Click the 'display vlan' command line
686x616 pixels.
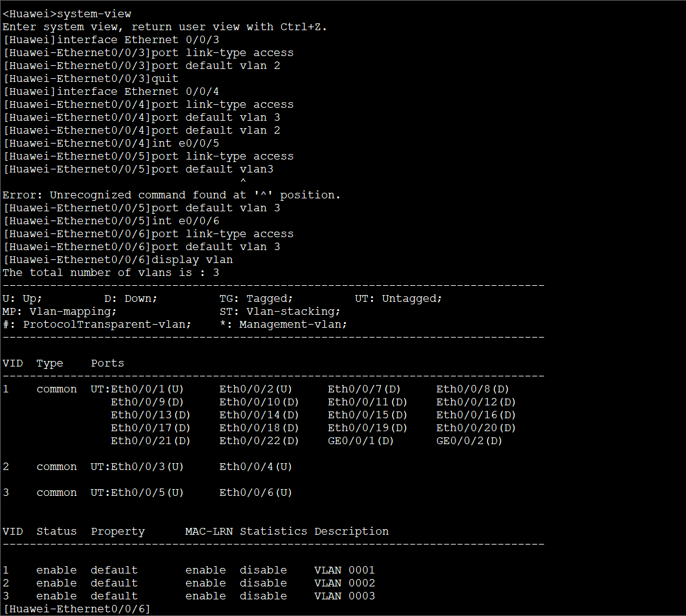click(118, 260)
